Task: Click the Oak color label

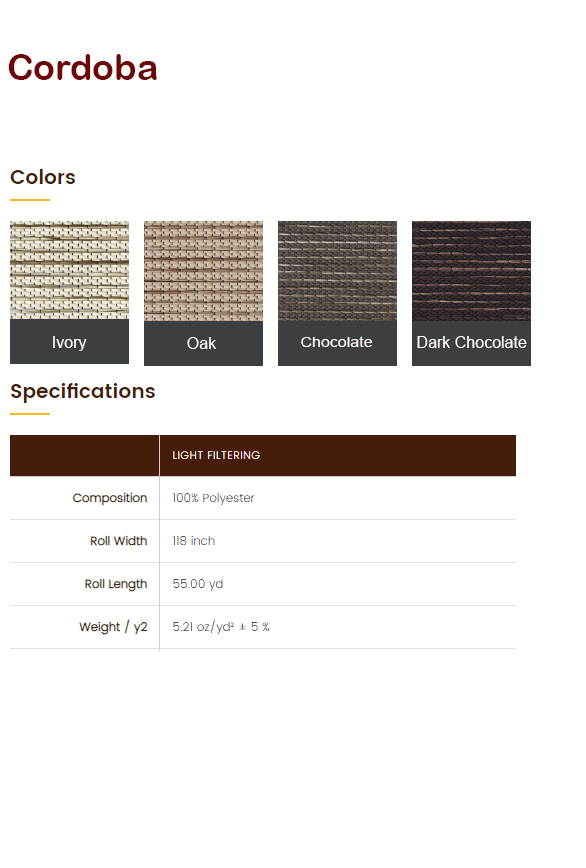Action: pos(203,343)
